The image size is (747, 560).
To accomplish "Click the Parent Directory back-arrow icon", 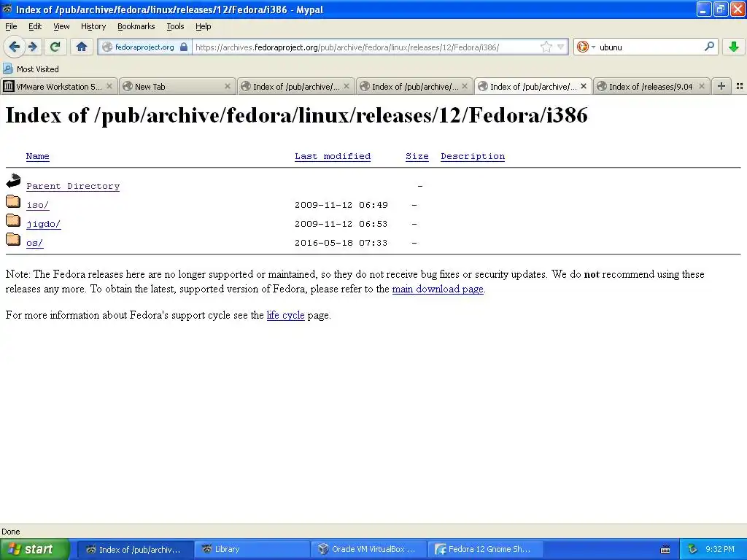I will pos(13,181).
